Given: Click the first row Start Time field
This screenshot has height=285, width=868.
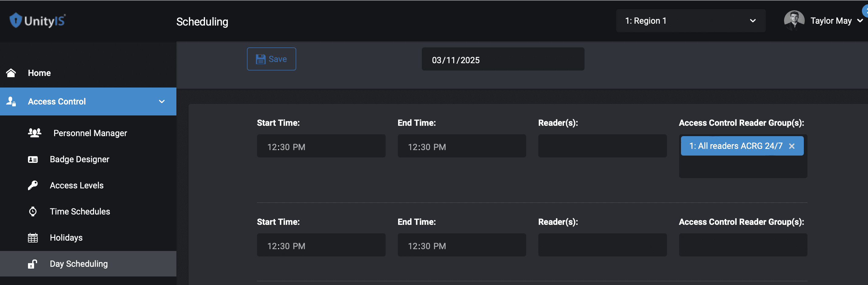Looking at the screenshot, I should click(321, 146).
